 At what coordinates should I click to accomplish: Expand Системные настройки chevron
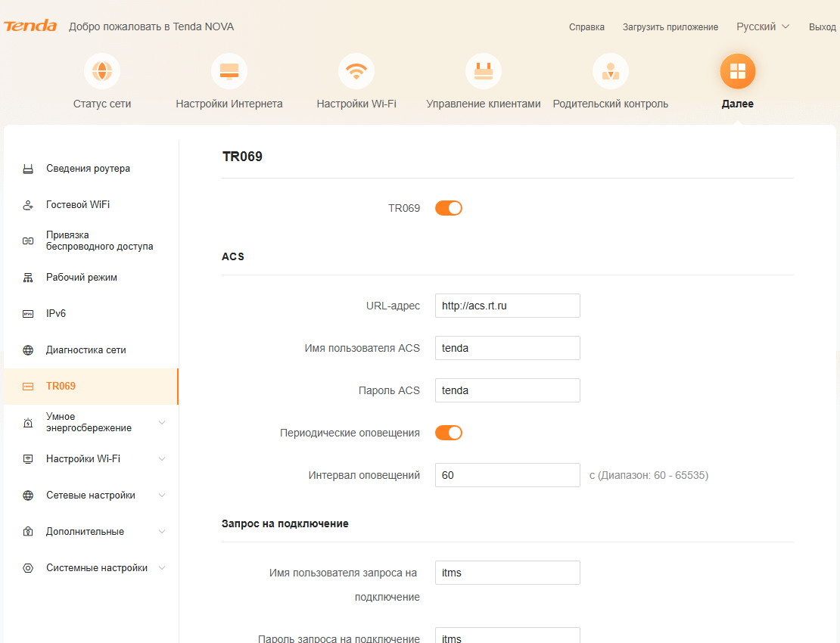(x=162, y=568)
